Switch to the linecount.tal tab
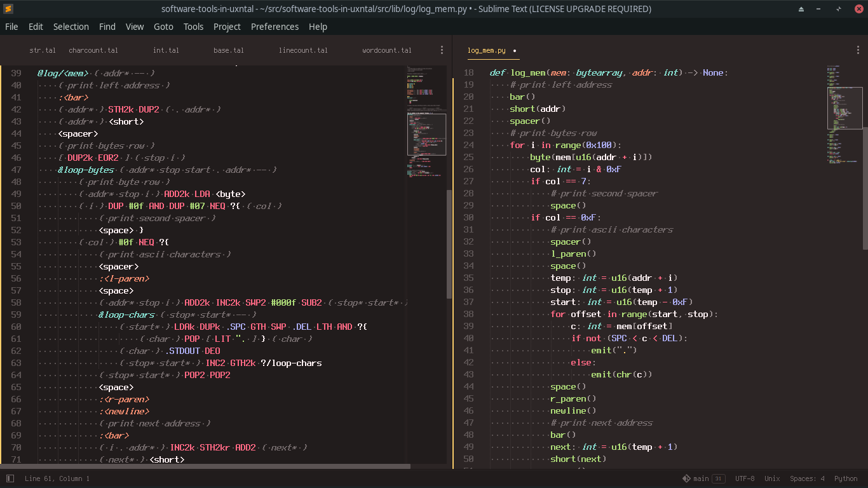This screenshot has width=868, height=488. coord(303,50)
